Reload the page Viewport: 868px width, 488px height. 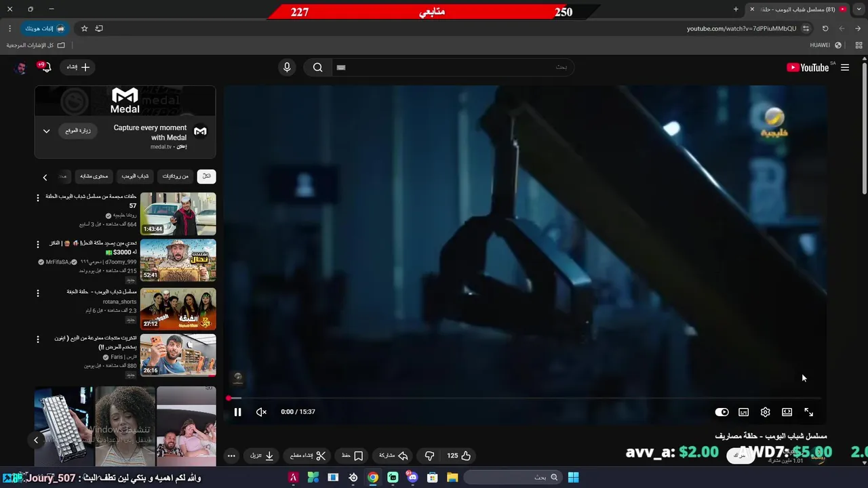(x=825, y=28)
